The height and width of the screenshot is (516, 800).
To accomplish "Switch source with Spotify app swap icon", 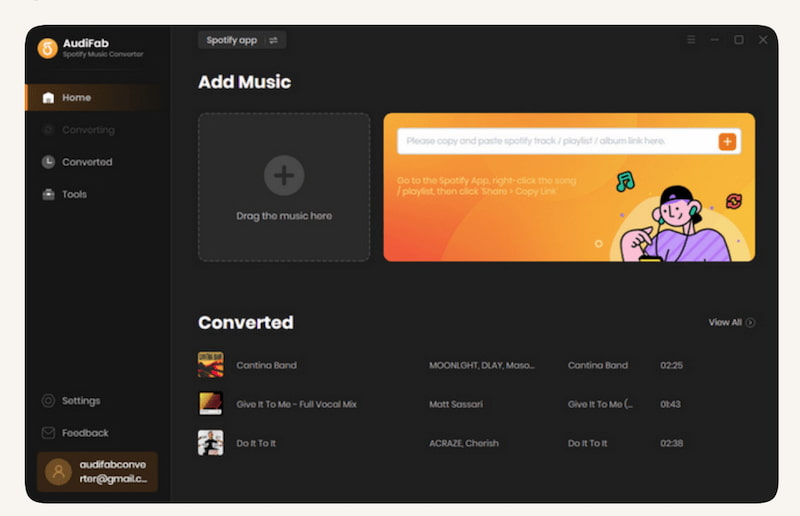I will (273, 40).
